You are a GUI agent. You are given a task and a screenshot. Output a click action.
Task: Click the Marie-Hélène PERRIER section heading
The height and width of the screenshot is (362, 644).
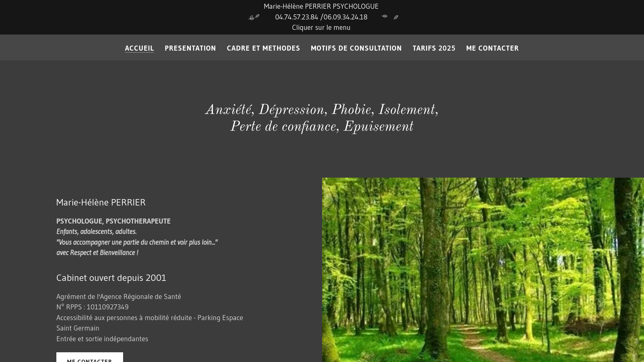coord(101,202)
